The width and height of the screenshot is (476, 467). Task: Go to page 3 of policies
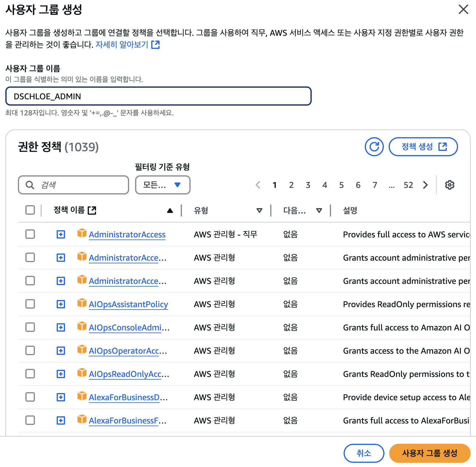308,185
